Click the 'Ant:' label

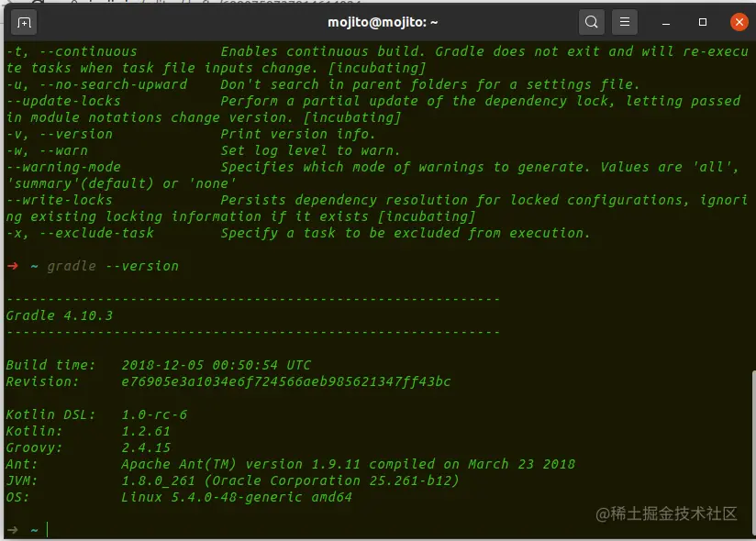(x=22, y=464)
